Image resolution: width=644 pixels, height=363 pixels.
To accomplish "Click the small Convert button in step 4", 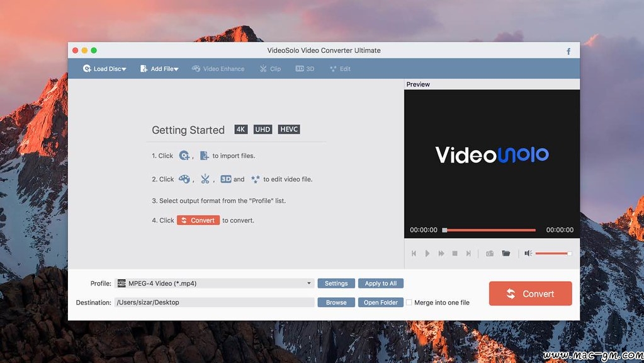I will point(198,221).
